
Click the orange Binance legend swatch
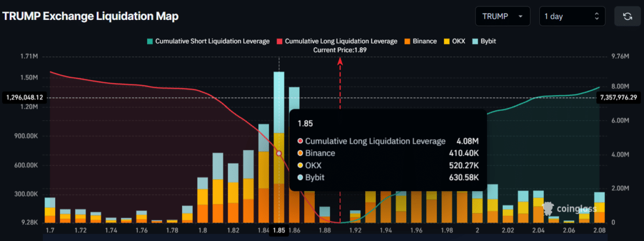click(x=407, y=41)
